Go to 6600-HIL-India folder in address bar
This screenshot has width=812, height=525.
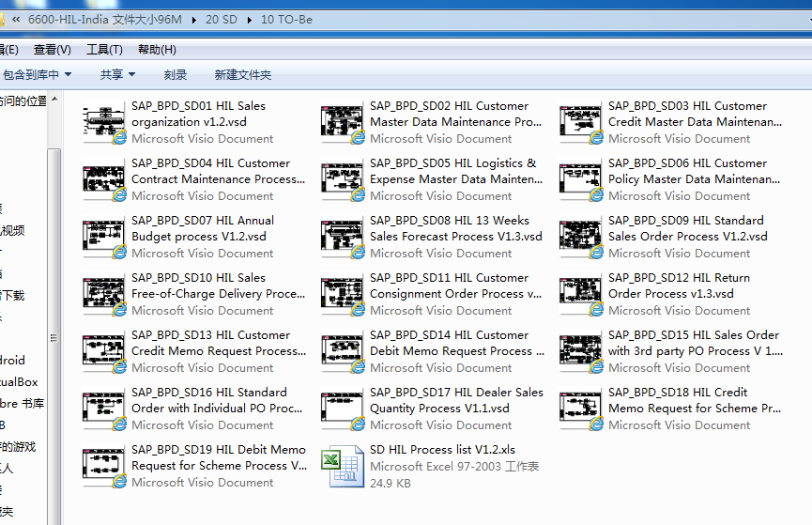click(105, 20)
